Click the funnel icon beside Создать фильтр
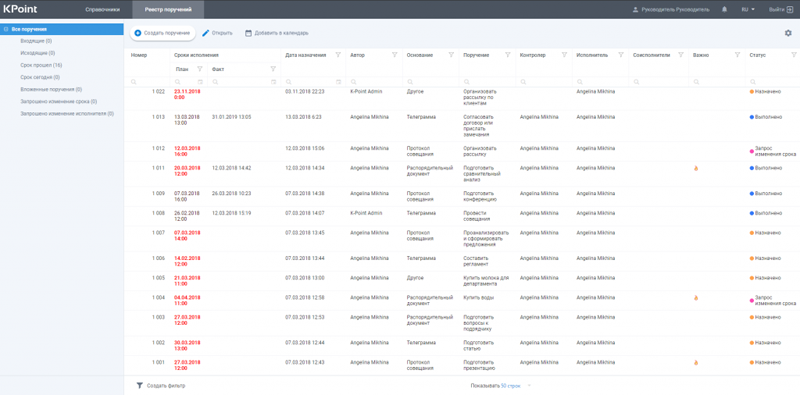This screenshot has height=395, width=800. [139, 386]
